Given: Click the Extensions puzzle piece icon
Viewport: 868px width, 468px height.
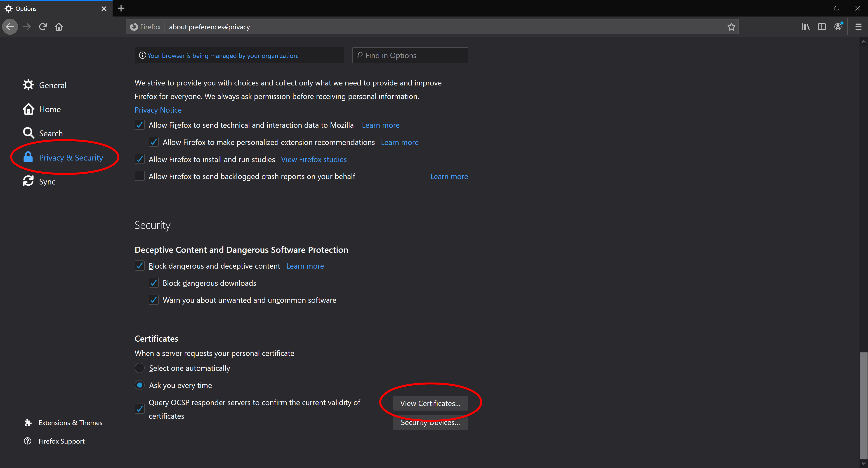Looking at the screenshot, I should coord(28,423).
